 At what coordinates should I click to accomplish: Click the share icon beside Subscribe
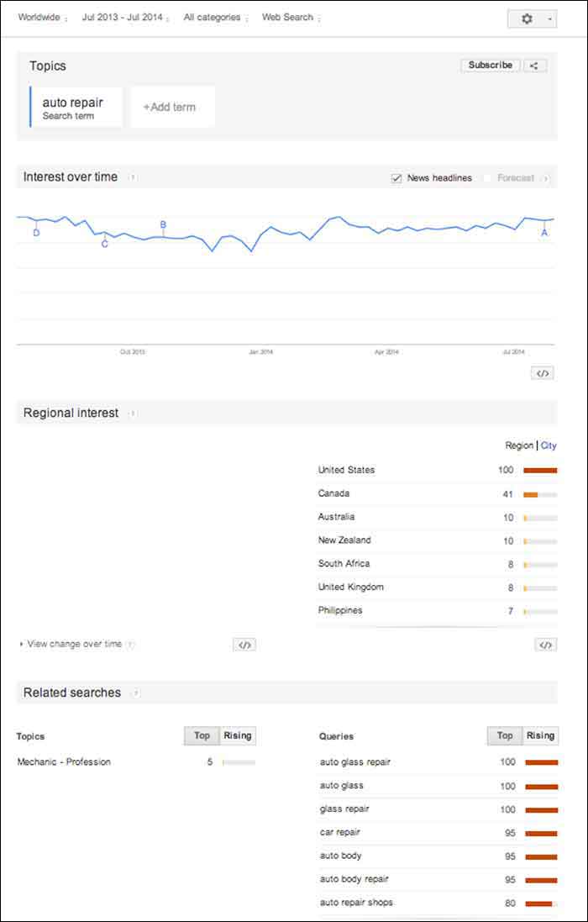535,65
